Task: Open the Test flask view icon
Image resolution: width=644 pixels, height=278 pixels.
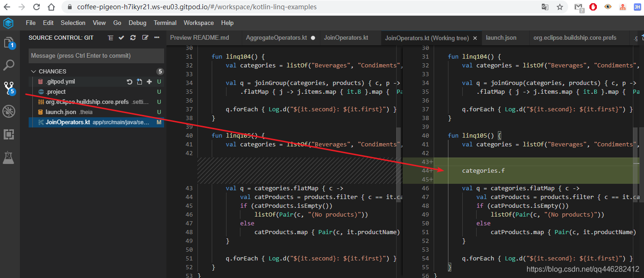Action: [x=9, y=157]
